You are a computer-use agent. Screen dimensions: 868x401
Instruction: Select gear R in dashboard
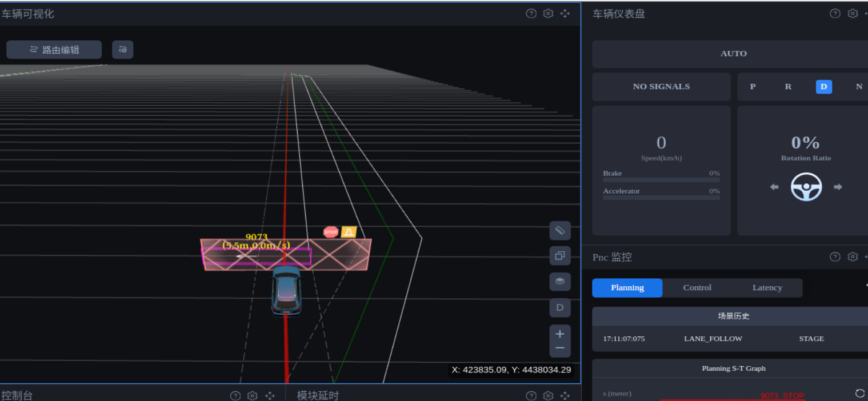point(788,87)
